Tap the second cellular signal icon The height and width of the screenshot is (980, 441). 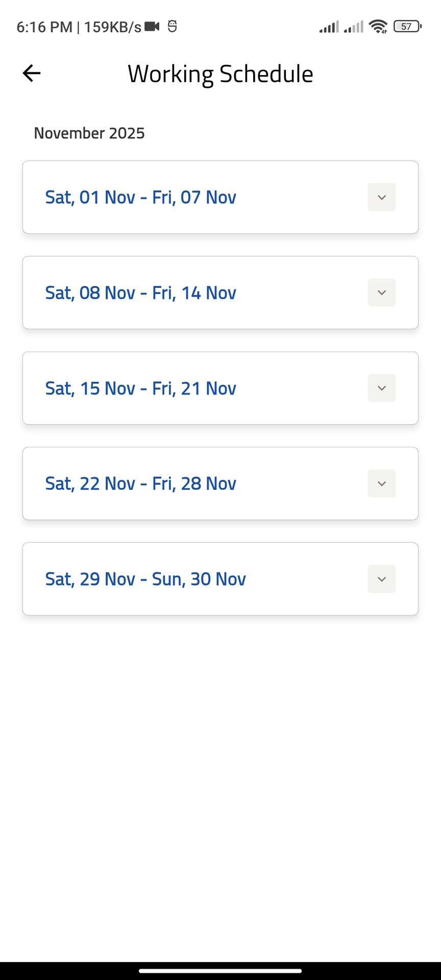354,27
